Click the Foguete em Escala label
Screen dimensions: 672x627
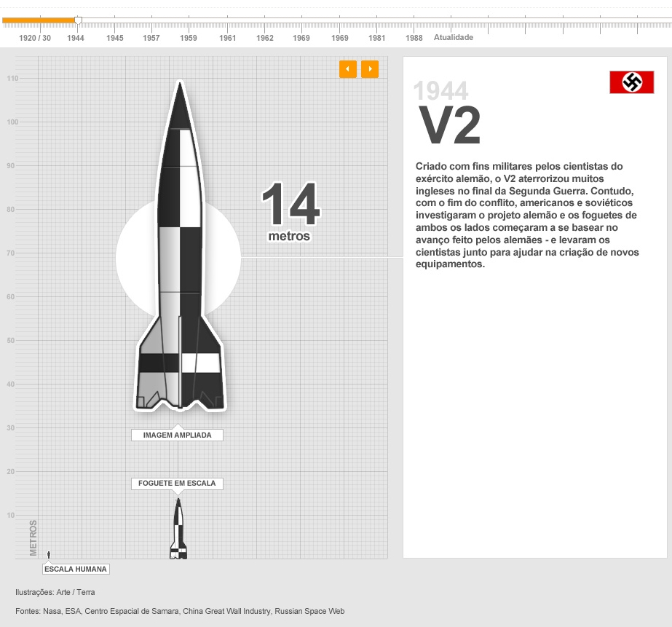177,484
